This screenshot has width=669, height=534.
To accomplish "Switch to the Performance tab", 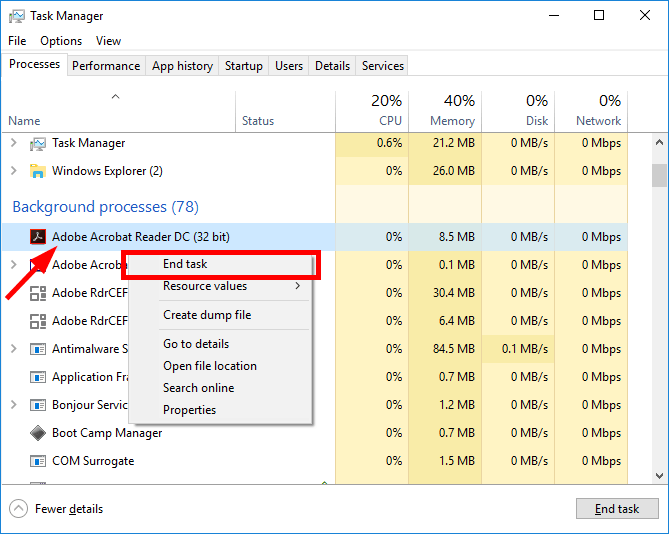I will (106, 66).
